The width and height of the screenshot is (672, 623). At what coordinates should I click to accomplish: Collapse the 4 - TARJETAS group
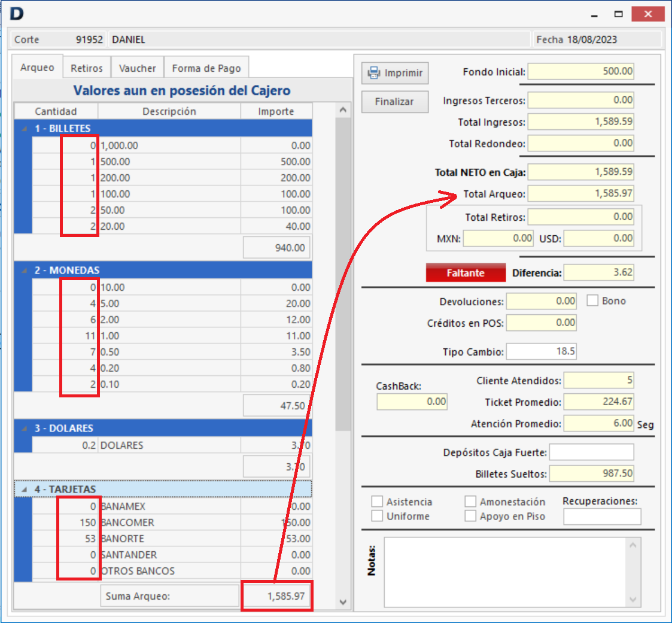[24, 490]
